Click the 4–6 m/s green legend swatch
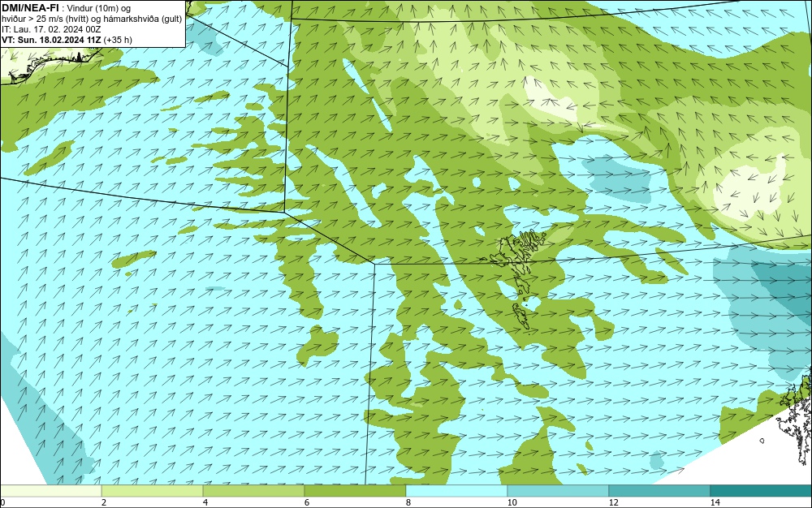Screen dimensions: 812x508 [x=253, y=491]
